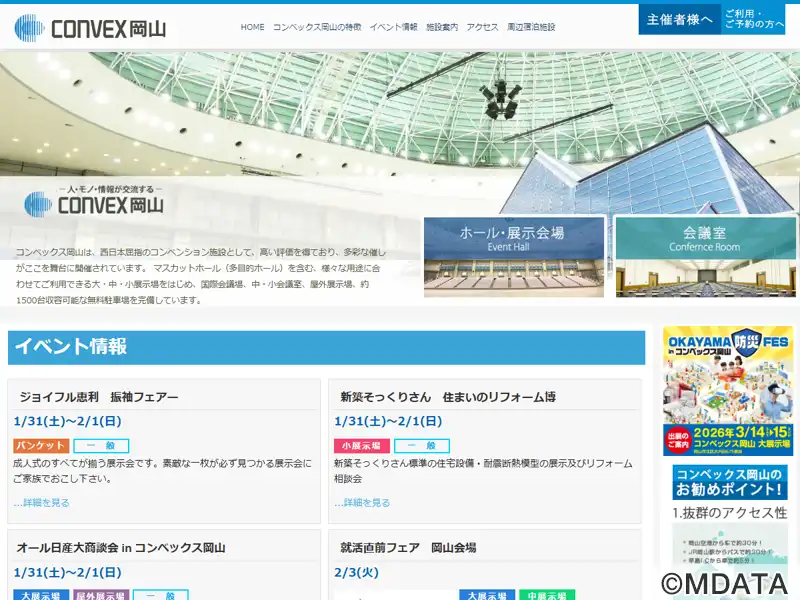Click the 主催者様へ button

pos(680,19)
